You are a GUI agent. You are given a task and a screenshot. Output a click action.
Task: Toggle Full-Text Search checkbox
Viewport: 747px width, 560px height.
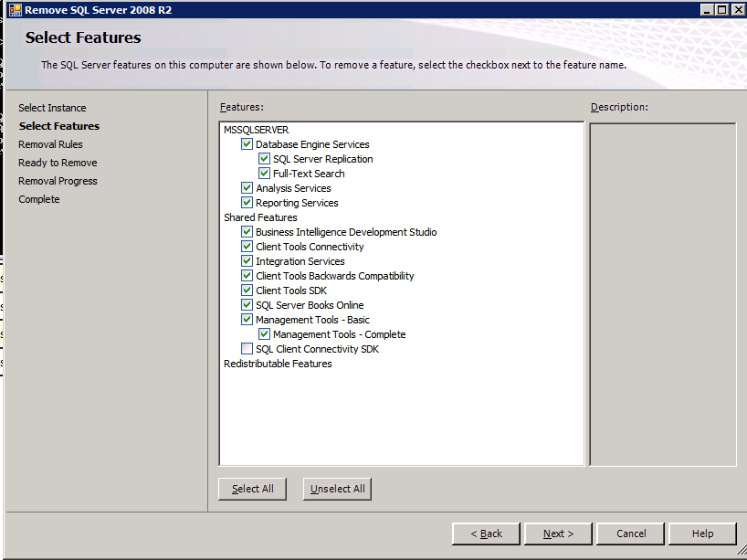264,173
